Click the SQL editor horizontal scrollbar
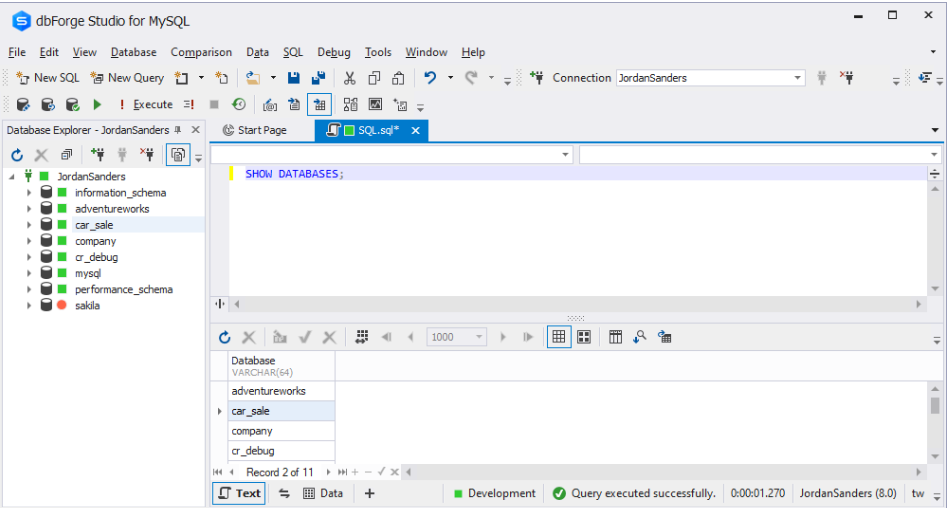Viewport: 949px width, 508px height. click(578, 304)
